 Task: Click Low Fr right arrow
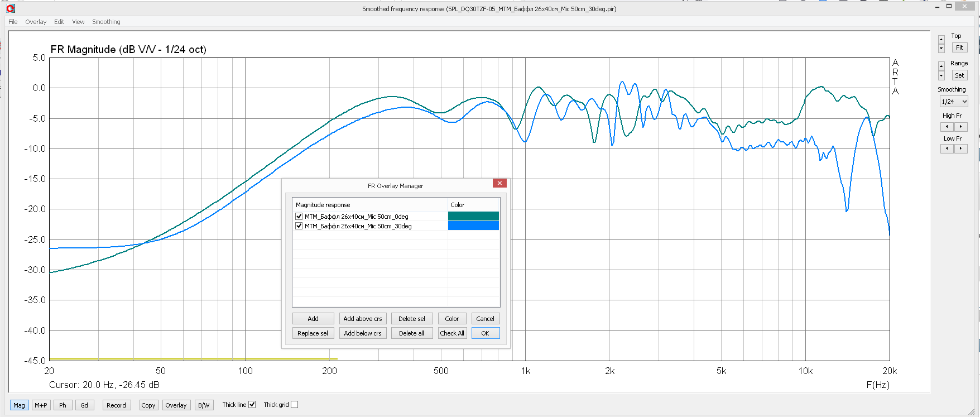(960, 148)
